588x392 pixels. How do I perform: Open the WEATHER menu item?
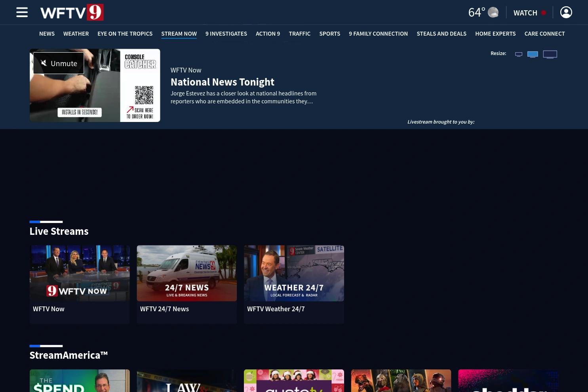(x=76, y=34)
